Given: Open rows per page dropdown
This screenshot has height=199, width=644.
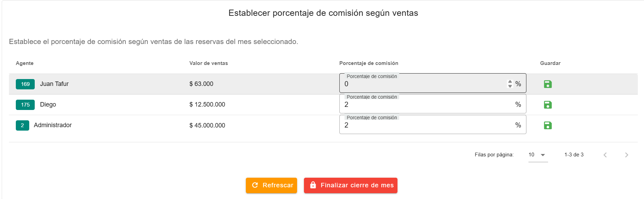Looking at the screenshot, I should pos(538,155).
